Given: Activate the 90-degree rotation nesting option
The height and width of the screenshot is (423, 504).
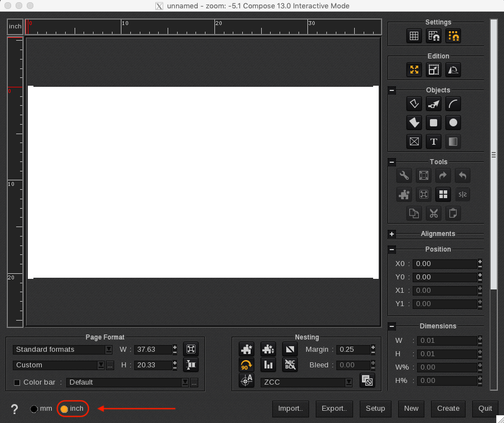Looking at the screenshot, I should (246, 365).
